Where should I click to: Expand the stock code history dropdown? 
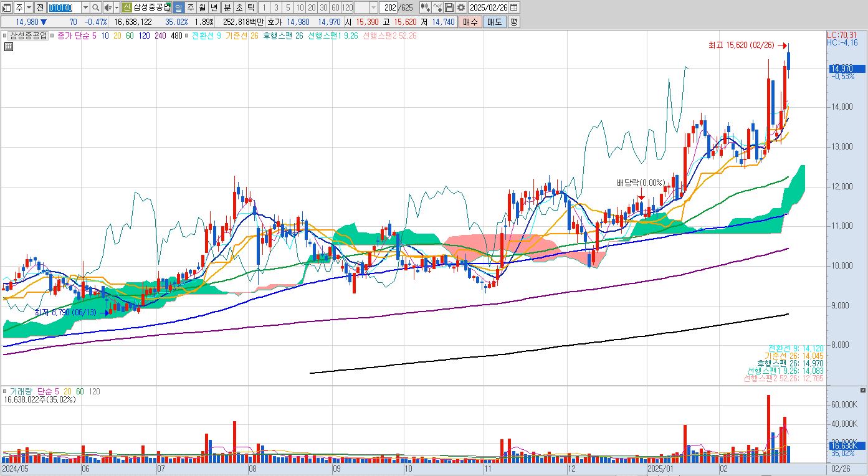click(x=85, y=7)
